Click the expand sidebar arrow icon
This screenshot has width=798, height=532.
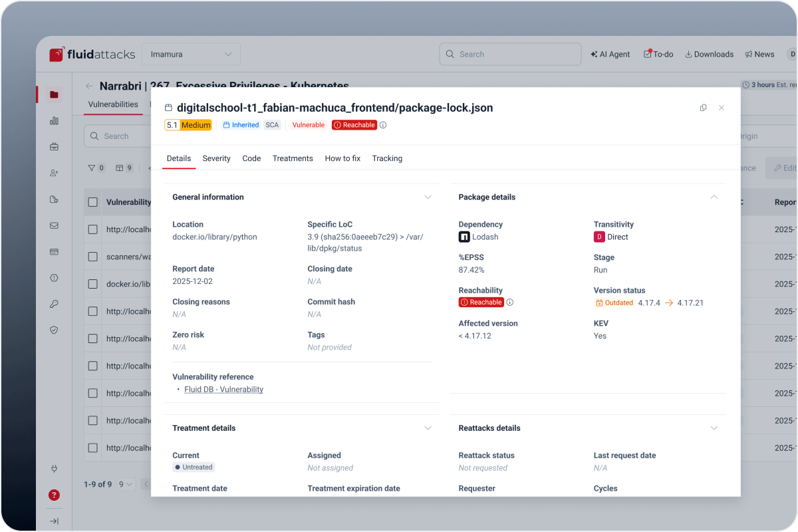(55, 521)
